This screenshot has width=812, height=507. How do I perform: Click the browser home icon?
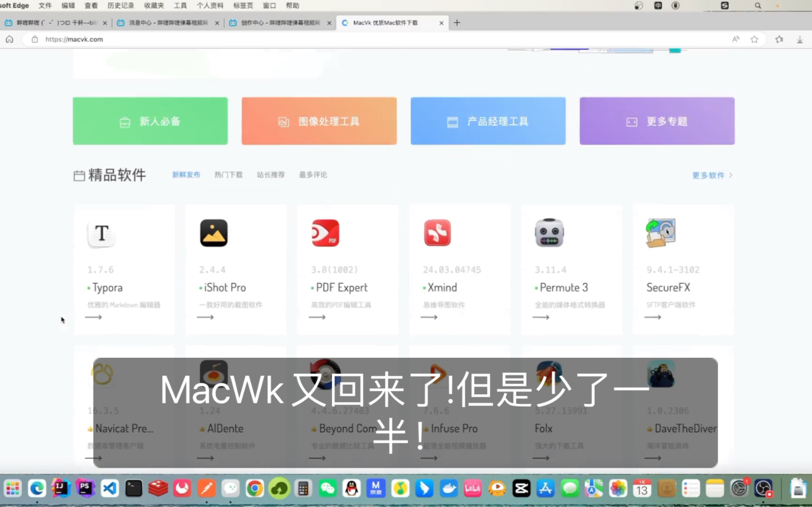tap(9, 39)
